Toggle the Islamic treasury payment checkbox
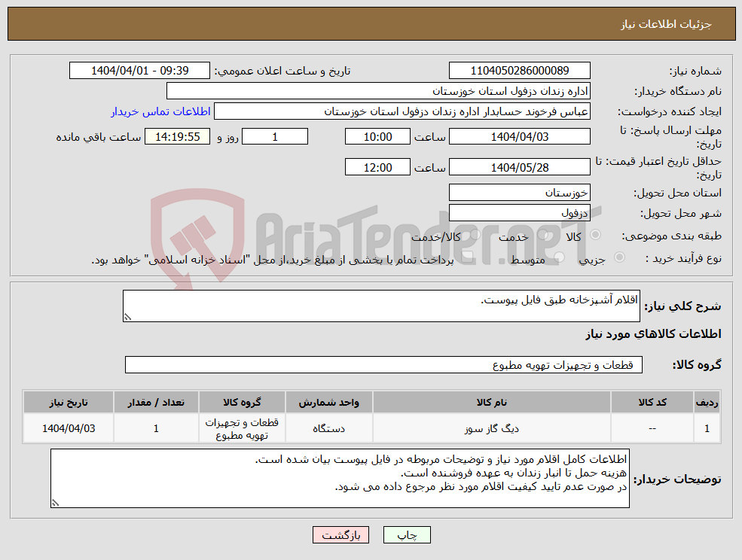This screenshot has height=560, width=742. (468, 257)
